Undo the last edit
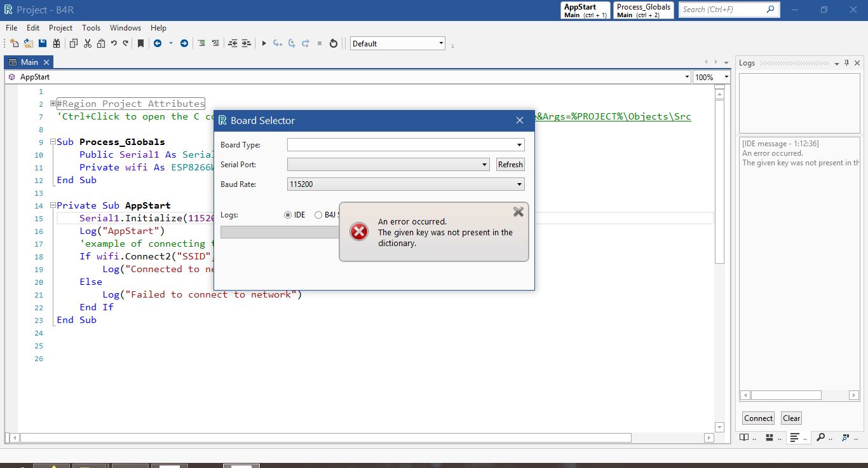 114,43
